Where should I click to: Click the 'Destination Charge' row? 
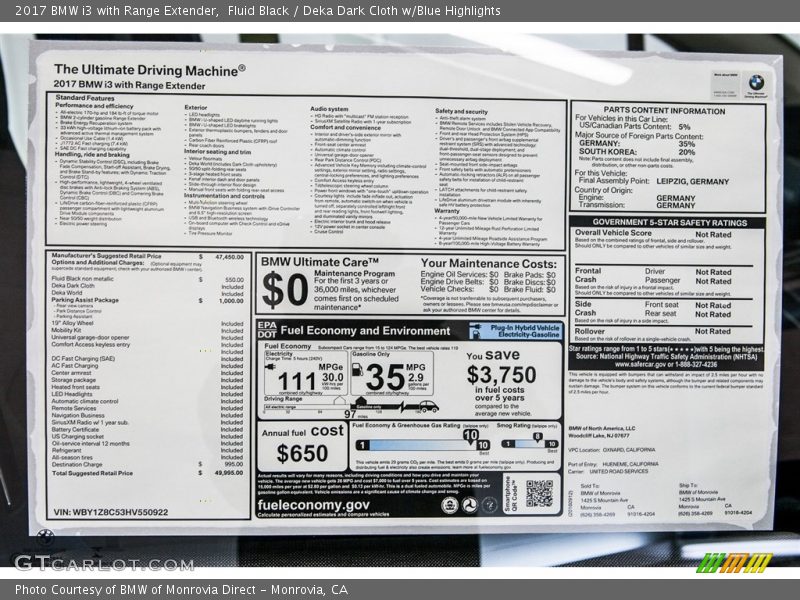147,464
